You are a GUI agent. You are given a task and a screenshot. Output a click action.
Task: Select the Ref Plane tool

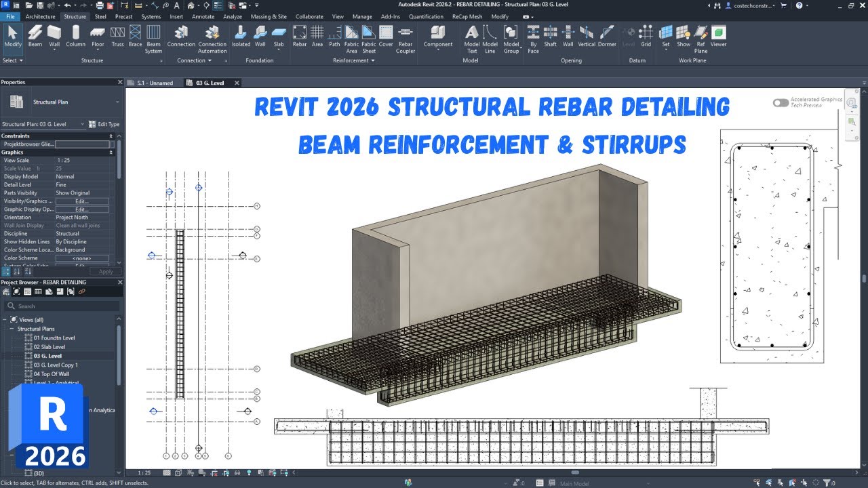[x=701, y=39]
